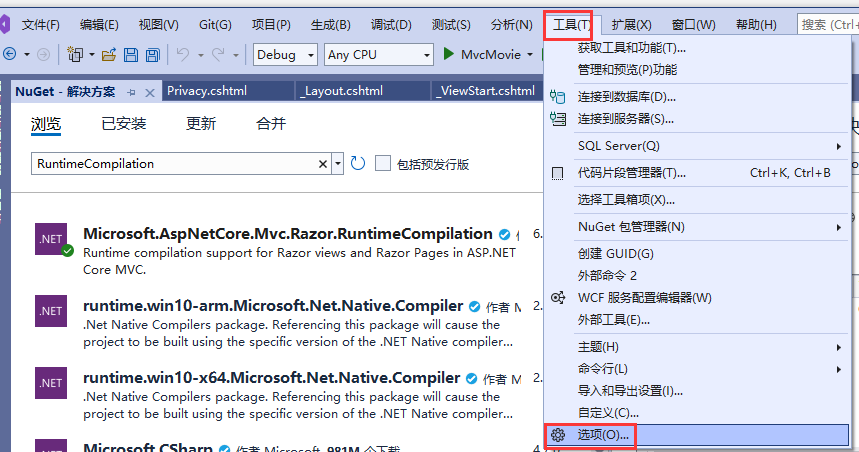Open the 调试(D) menu

391,25
